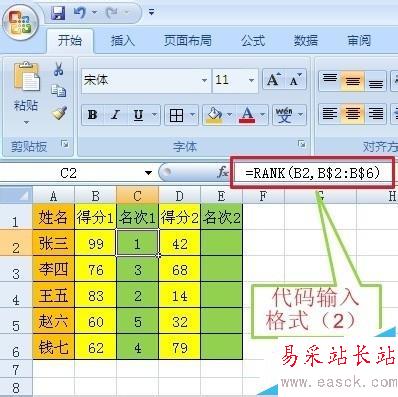
Task: Toggle middle vertical alignment
Action: [353, 81]
